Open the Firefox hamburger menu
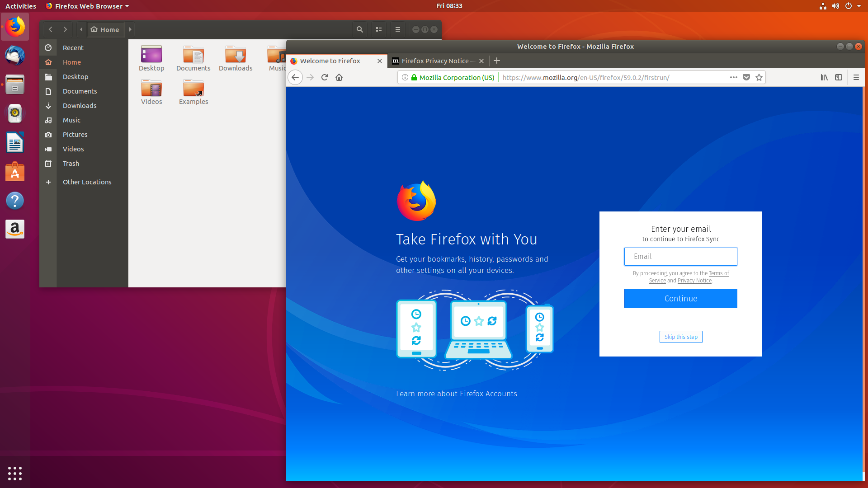This screenshot has width=868, height=488. point(856,77)
